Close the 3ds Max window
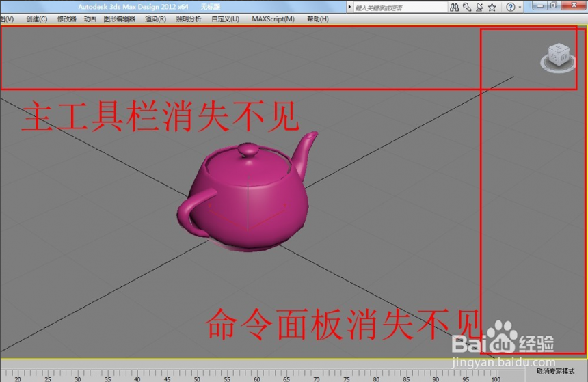The height and width of the screenshot is (382, 588). pyautogui.click(x=574, y=5)
